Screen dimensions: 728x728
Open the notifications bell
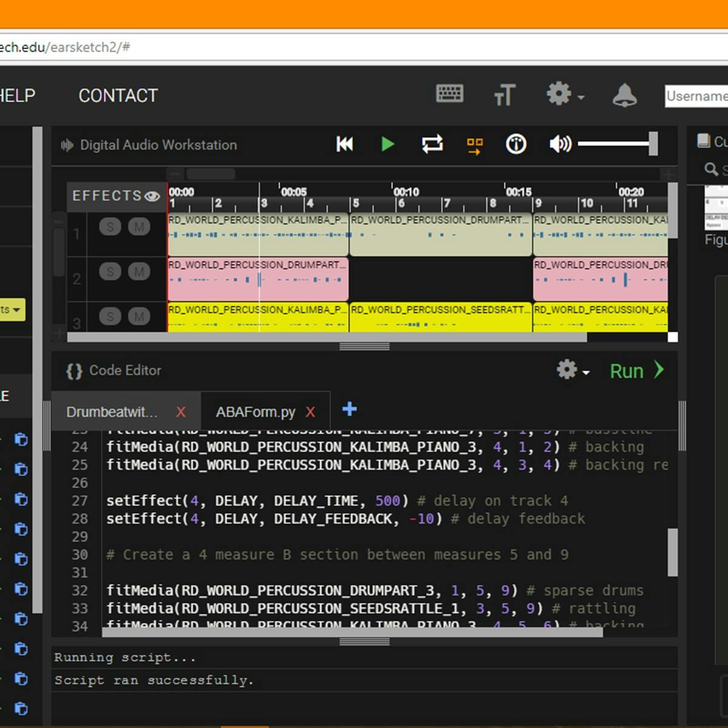(624, 95)
